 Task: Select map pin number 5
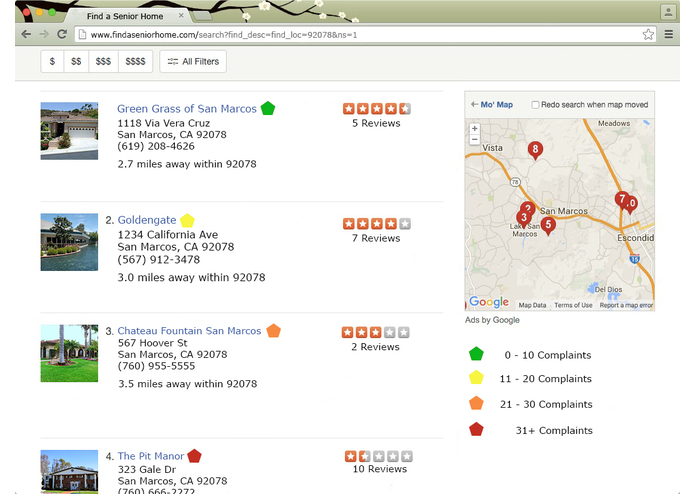548,226
